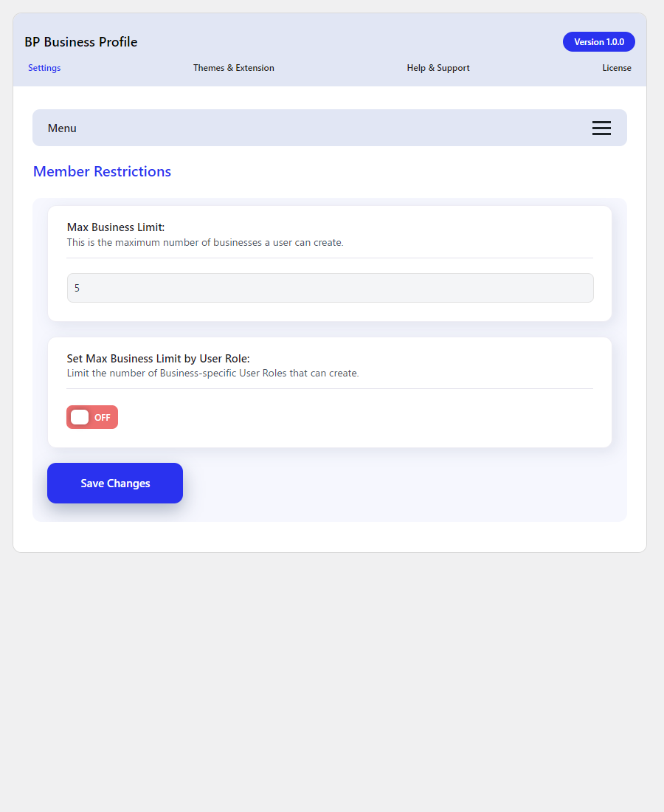The width and height of the screenshot is (664, 812).
Task: Click the white knob of the OFF switch
Action: 80,417
